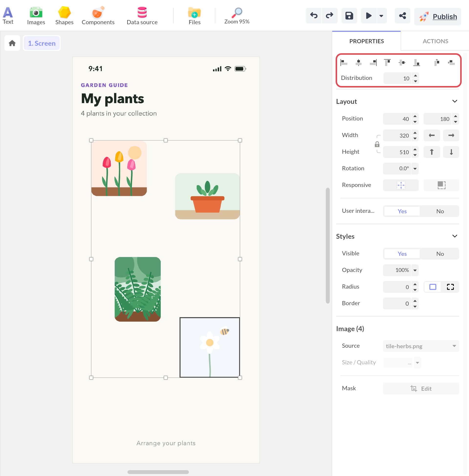Image resolution: width=469 pixels, height=476 pixels.
Task: Open the image Source dropdown
Action: [421, 346]
